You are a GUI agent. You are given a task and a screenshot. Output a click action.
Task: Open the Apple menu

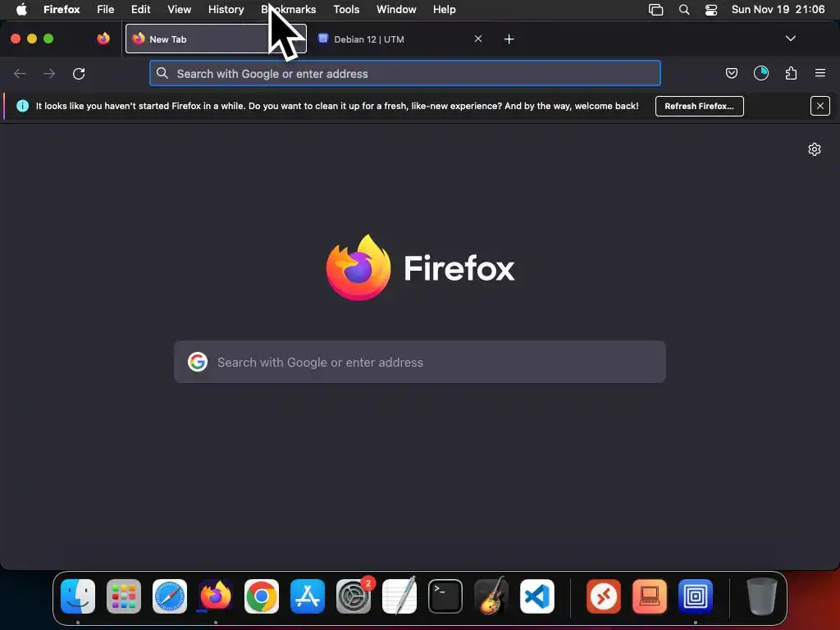tap(21, 10)
